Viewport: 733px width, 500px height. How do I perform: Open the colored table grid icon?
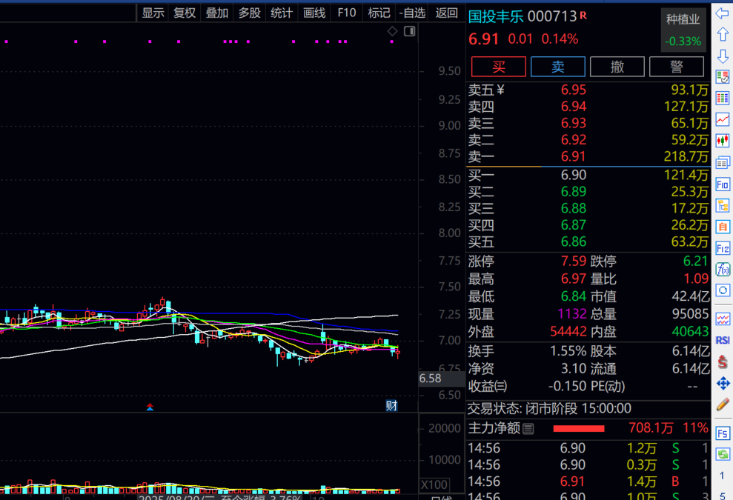coord(722,98)
